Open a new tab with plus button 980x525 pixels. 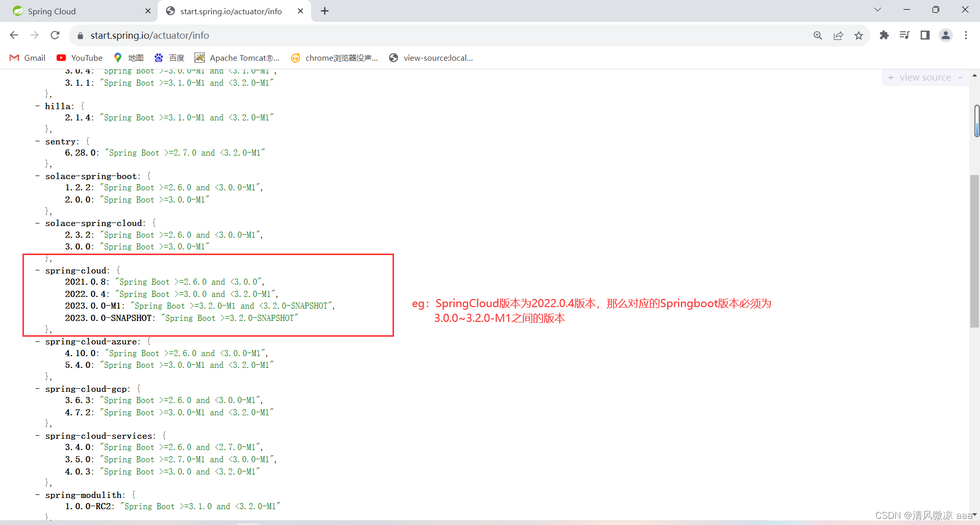coord(325,11)
